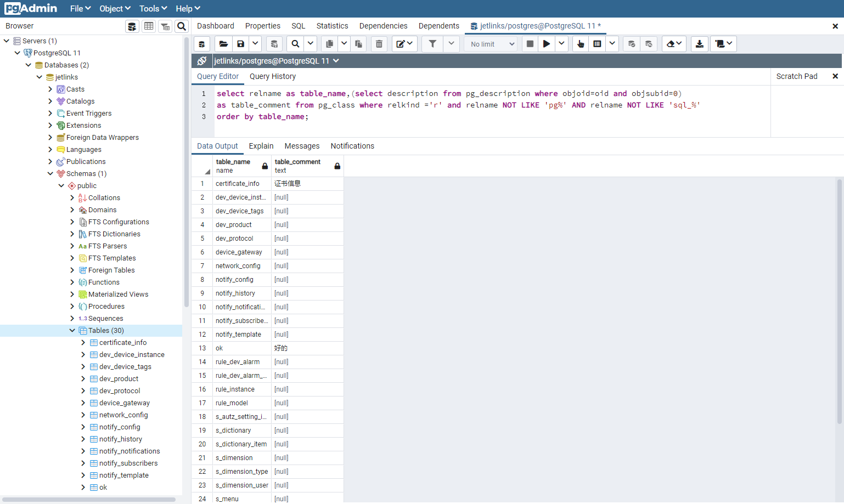Click the Open File folder icon

coord(223,44)
